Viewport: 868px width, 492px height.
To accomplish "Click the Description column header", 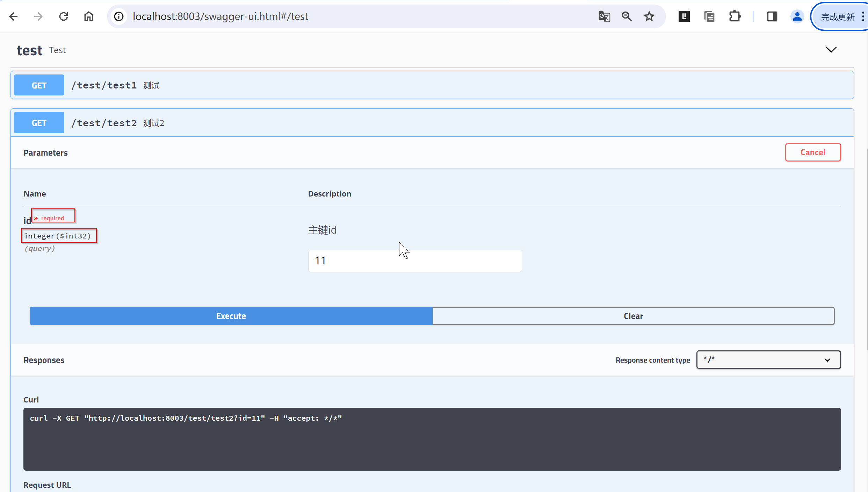I will [x=330, y=194].
